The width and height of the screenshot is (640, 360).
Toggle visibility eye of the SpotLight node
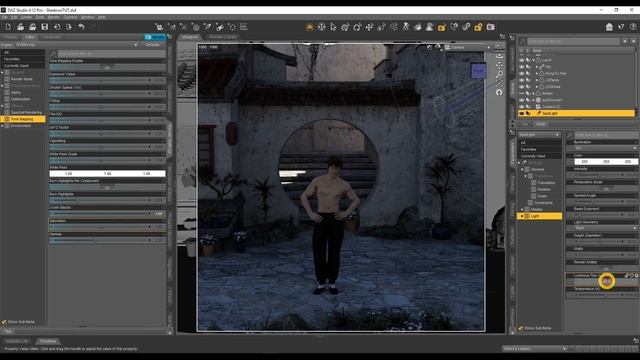pos(521,113)
